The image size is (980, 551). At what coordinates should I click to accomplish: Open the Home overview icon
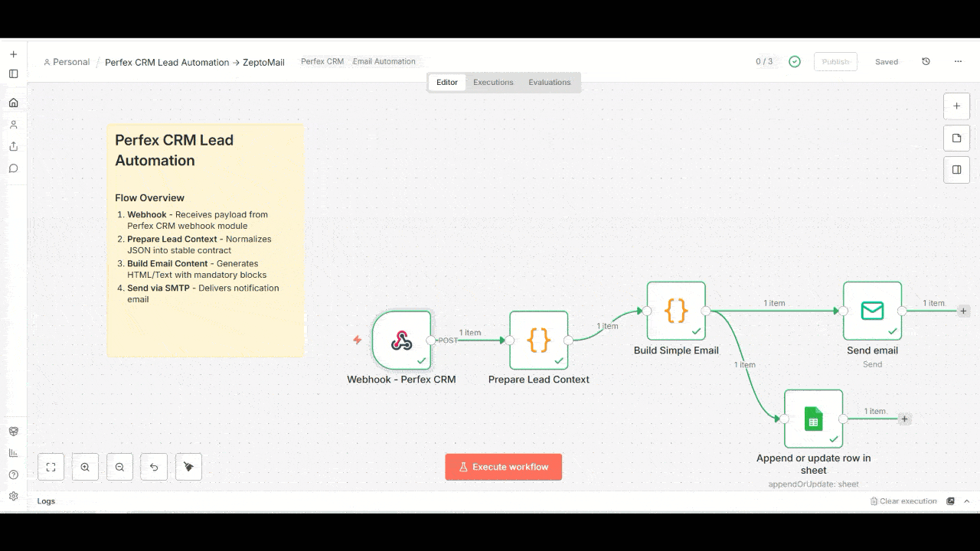(13, 103)
